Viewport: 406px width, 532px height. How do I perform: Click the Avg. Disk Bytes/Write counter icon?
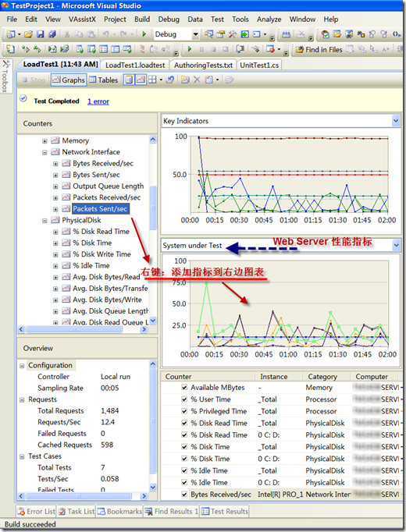[66, 300]
